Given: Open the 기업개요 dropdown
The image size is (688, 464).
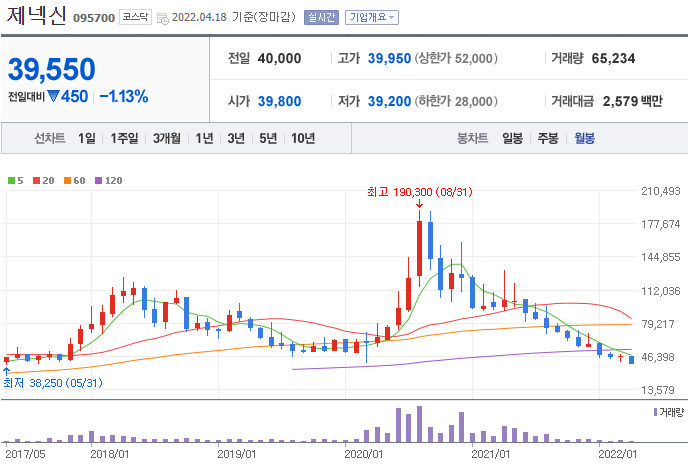Looking at the screenshot, I should 372,17.
